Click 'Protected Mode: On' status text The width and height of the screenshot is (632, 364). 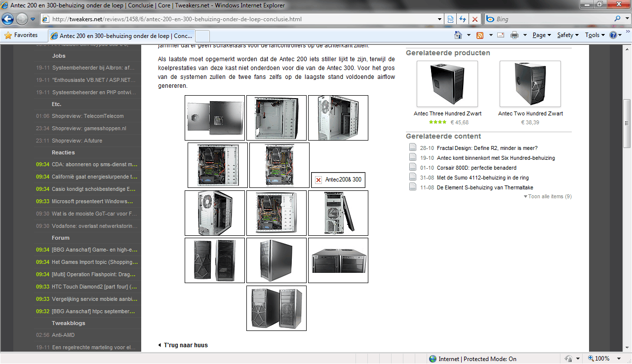pos(489,359)
